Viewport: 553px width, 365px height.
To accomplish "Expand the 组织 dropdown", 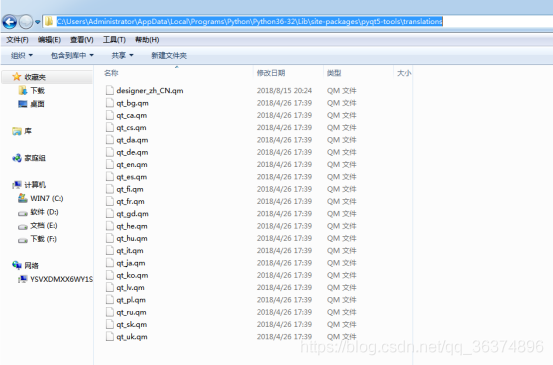I will (x=22, y=55).
